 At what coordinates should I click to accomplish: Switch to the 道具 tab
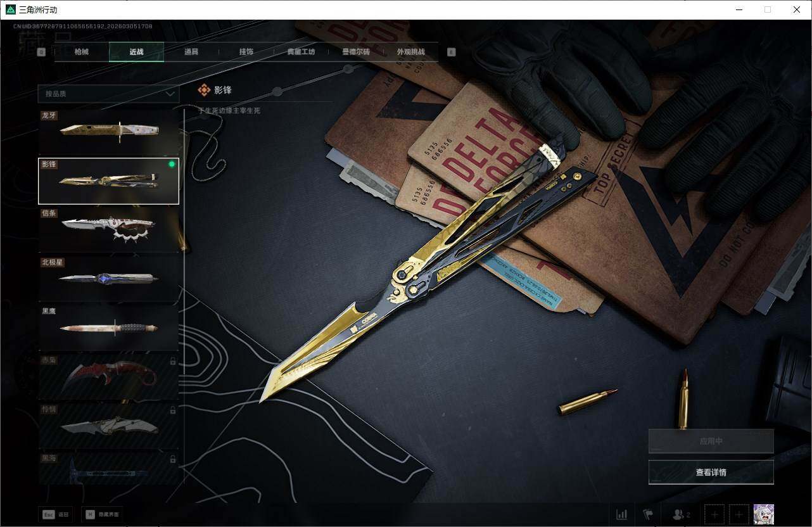(191, 52)
